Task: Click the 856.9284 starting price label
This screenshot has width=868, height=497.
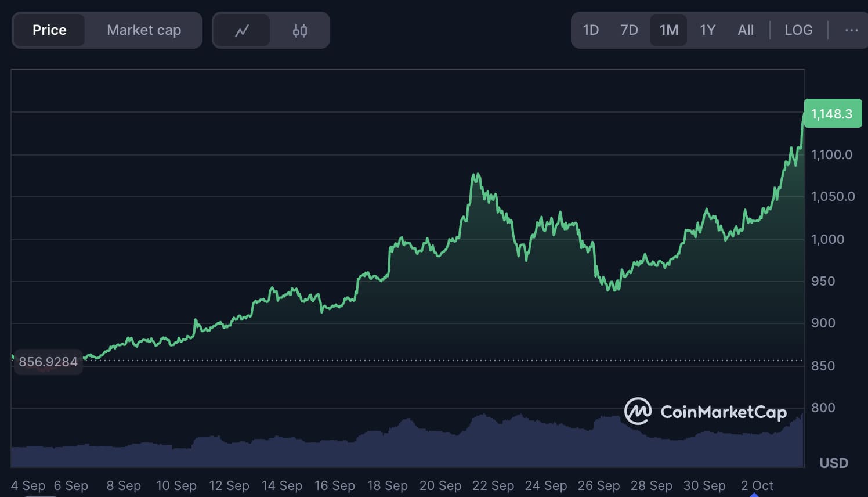Action: [48, 362]
